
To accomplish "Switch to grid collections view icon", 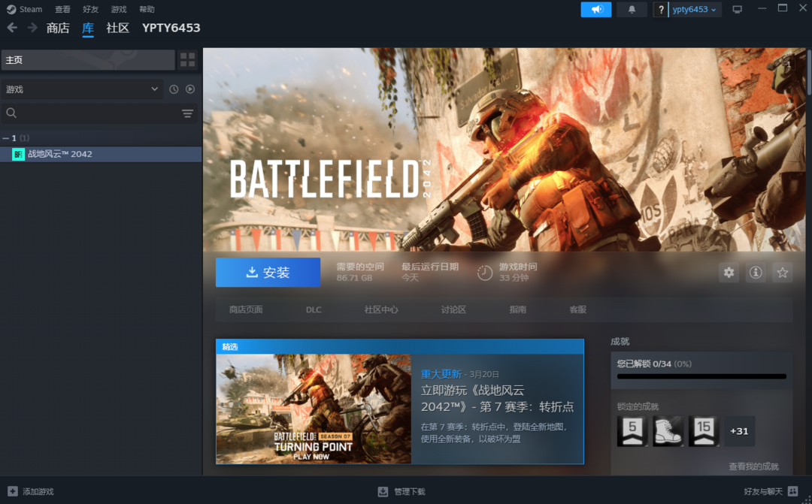I will (x=187, y=60).
